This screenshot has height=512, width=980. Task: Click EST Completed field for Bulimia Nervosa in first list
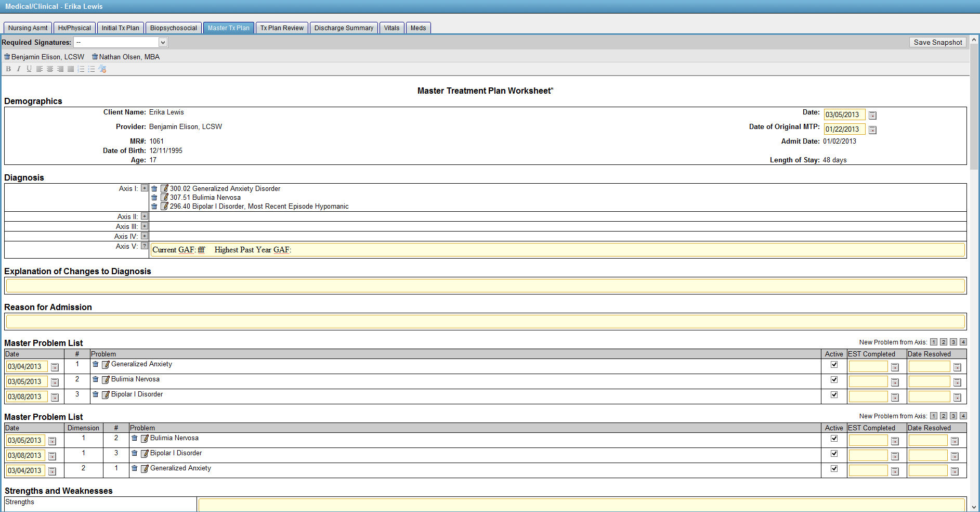(x=868, y=382)
